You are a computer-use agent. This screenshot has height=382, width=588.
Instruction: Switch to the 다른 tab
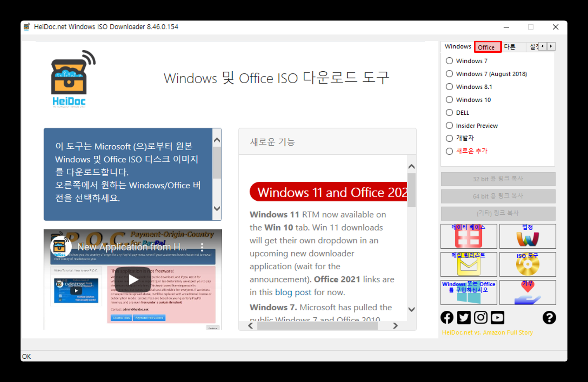(x=510, y=47)
